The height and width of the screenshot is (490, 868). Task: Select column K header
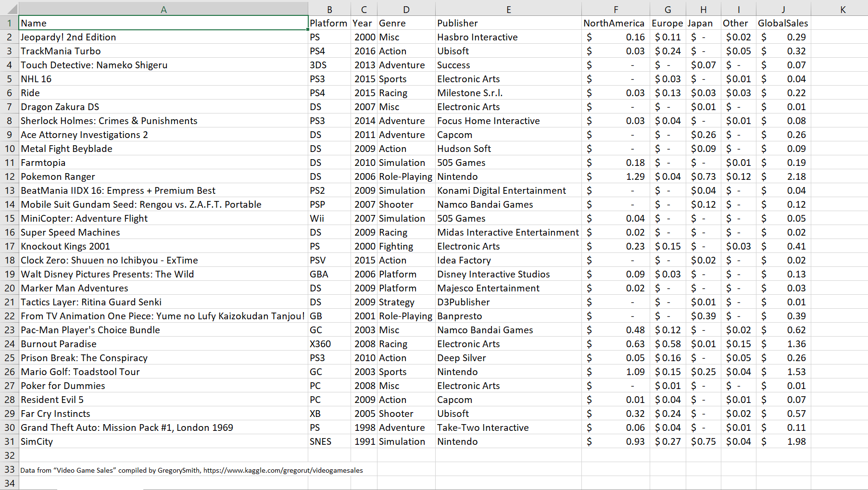pyautogui.click(x=843, y=9)
